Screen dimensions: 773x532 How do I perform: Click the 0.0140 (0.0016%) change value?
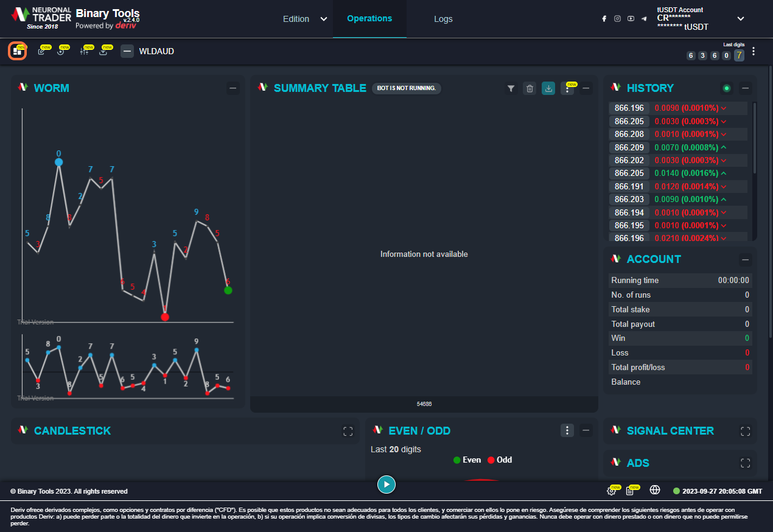(x=687, y=173)
